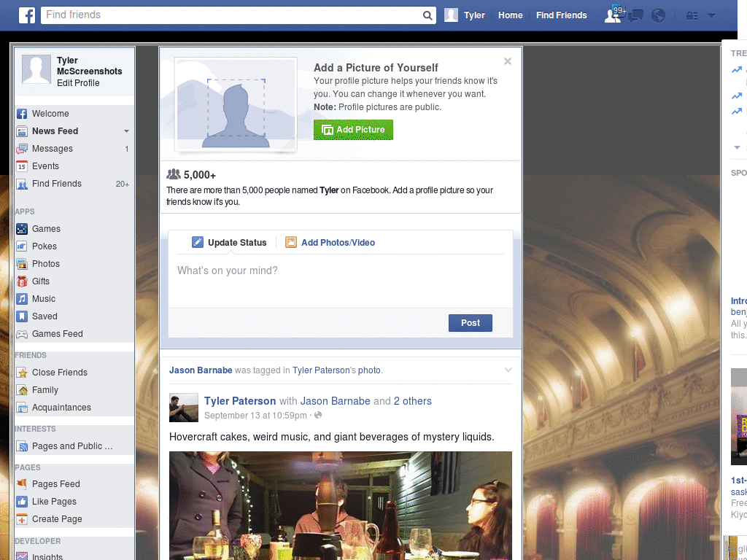This screenshot has width=747, height=560.
Task: Expand the trending list arrow in right column
Action: pyautogui.click(x=737, y=147)
